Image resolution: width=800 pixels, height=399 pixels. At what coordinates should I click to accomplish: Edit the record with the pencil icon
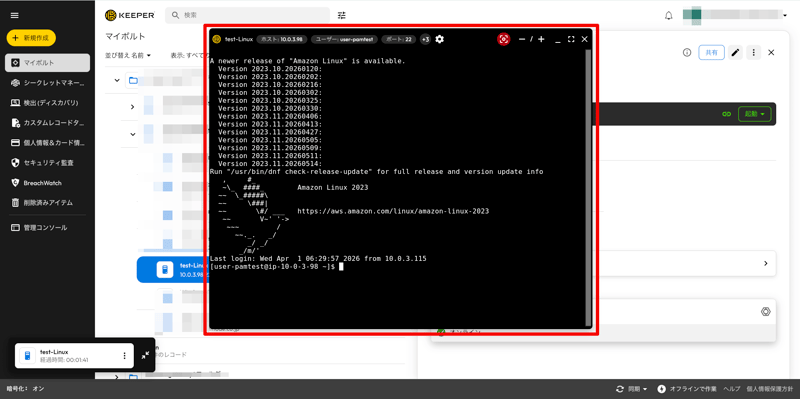coord(735,53)
